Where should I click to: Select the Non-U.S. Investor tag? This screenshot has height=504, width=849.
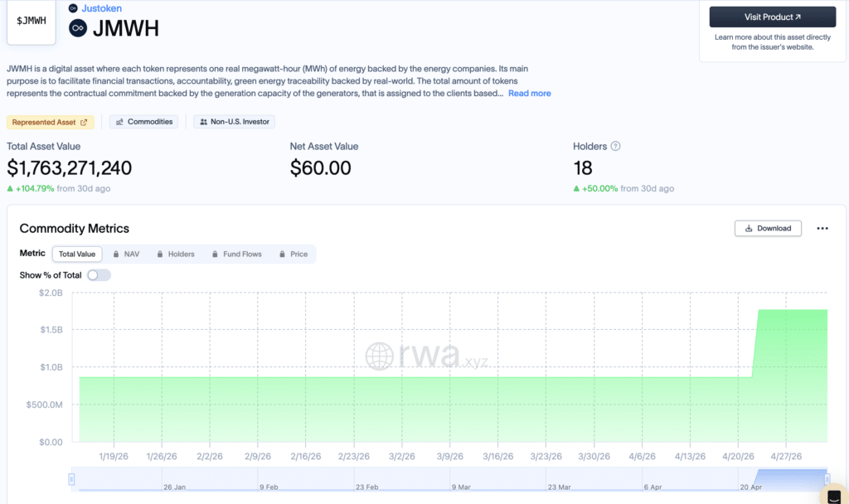coord(234,122)
